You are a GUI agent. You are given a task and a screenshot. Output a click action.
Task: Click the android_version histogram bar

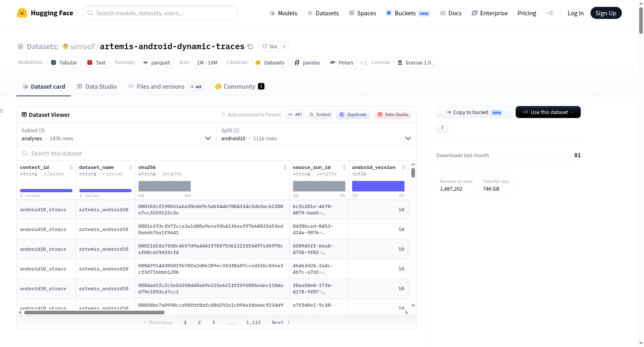point(378,186)
